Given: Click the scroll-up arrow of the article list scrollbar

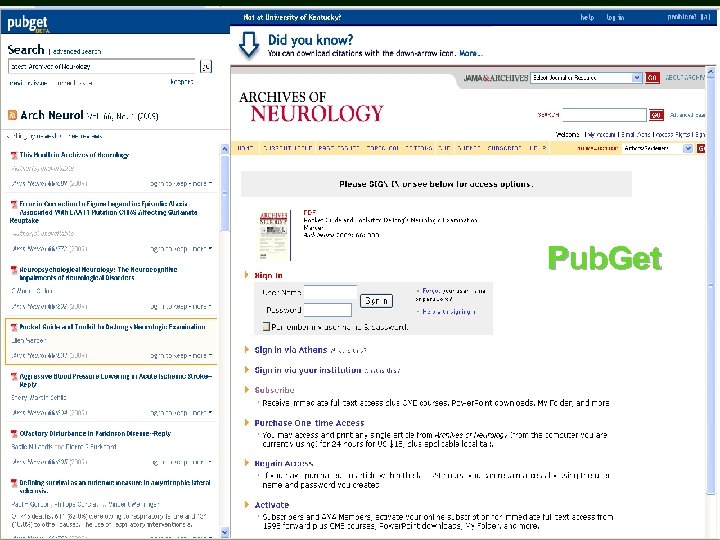Looking at the screenshot, I should 225,149.
